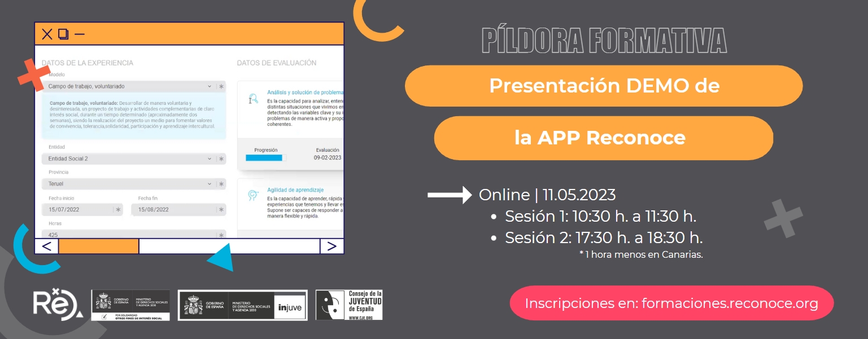Click the asterisk beside the Modelo field
This screenshot has height=339, width=868.
click(x=221, y=86)
